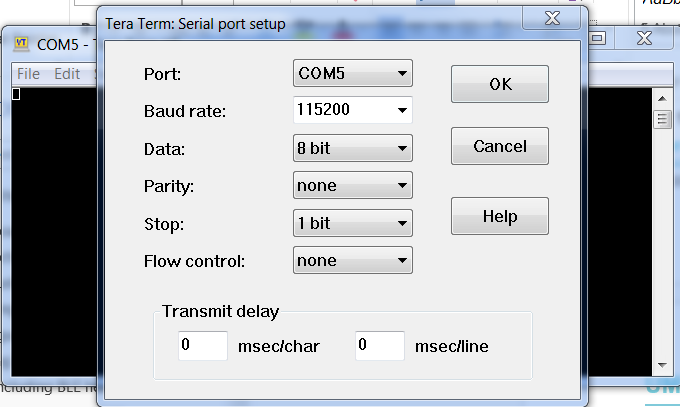The width and height of the screenshot is (680, 407).
Task: Click the Cancel button
Action: 500,146
